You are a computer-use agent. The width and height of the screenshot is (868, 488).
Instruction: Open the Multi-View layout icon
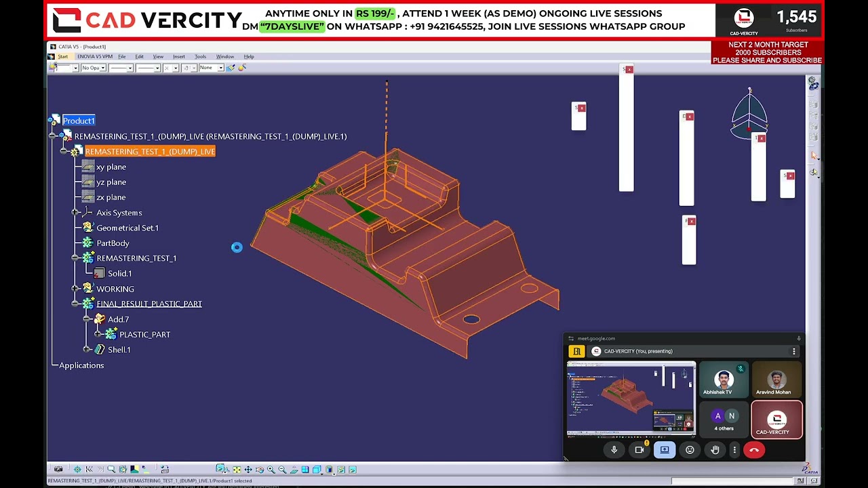click(305, 469)
